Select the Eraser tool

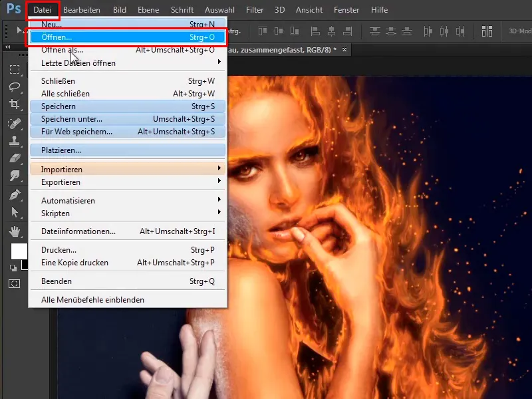click(14, 158)
